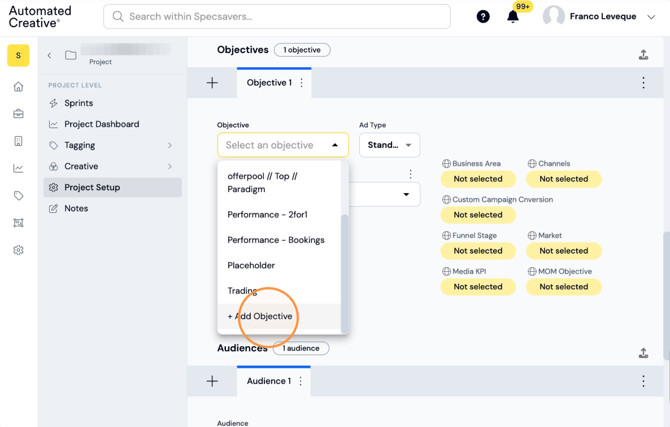Open Project Setup page
670x427 pixels.
click(x=113, y=187)
